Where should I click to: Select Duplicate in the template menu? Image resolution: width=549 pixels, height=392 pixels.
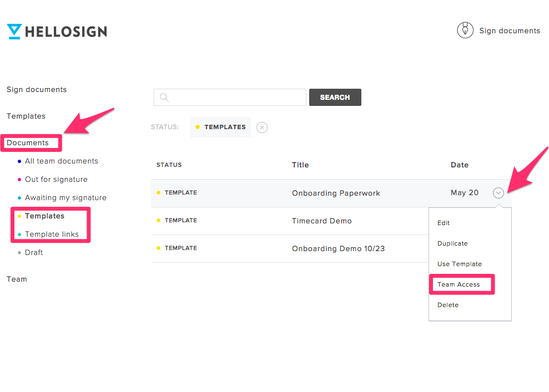tap(452, 243)
